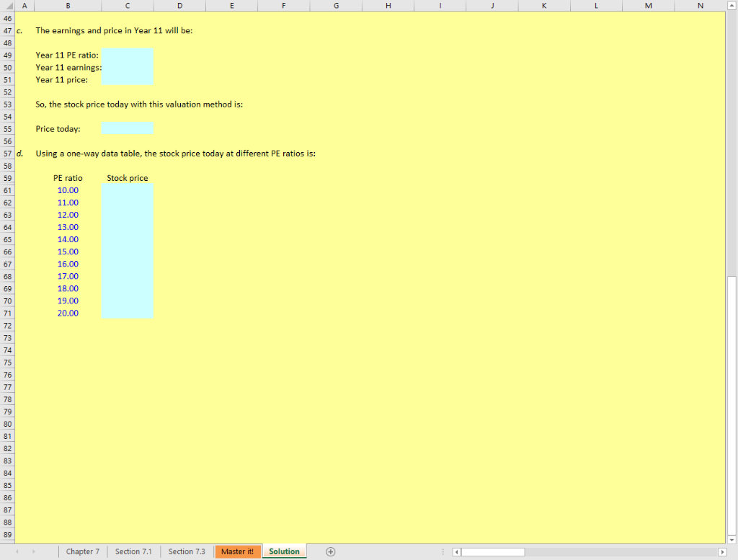Screen dimensions: 738x560
Task: Click the 'Year 11 earnings:' label
Action: (68, 67)
